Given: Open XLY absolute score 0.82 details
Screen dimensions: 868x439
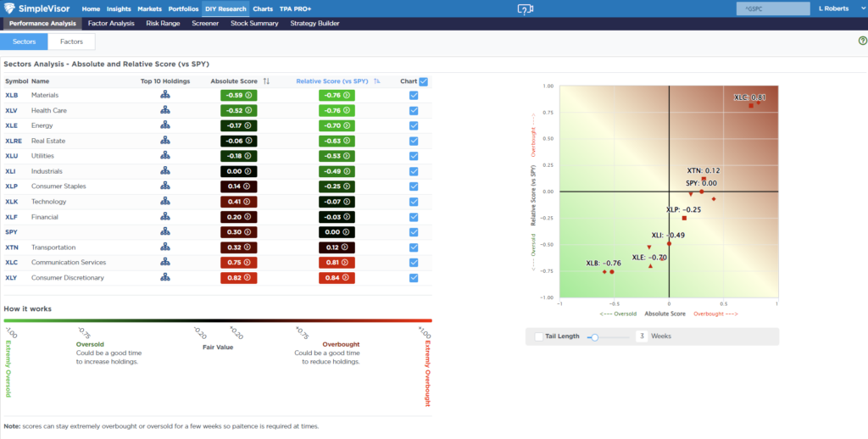Looking at the screenshot, I should [x=238, y=278].
